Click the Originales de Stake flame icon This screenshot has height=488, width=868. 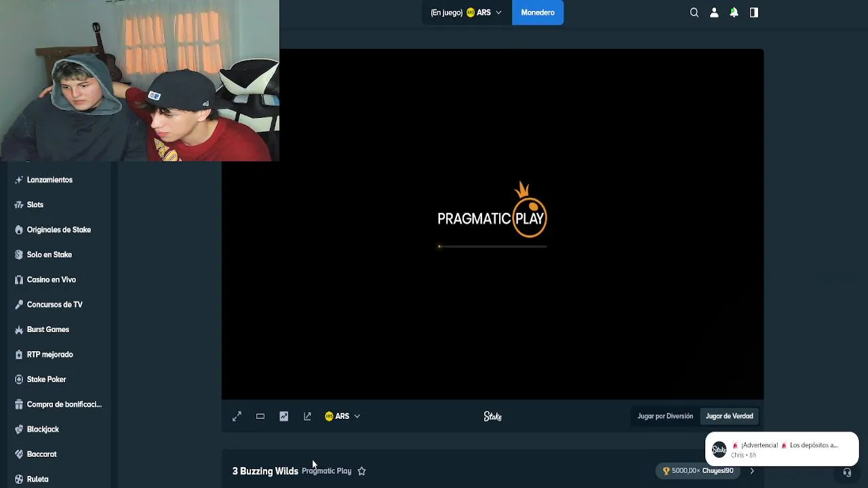click(19, 230)
